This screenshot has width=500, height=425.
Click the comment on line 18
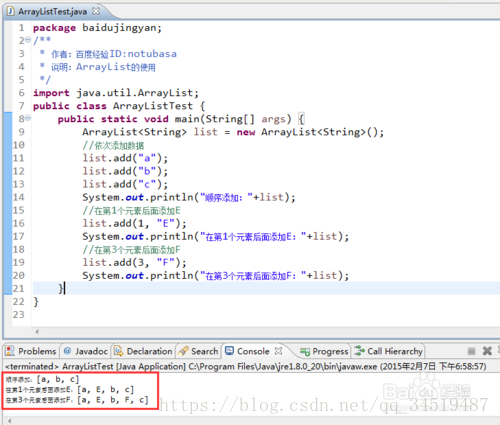pos(131,250)
